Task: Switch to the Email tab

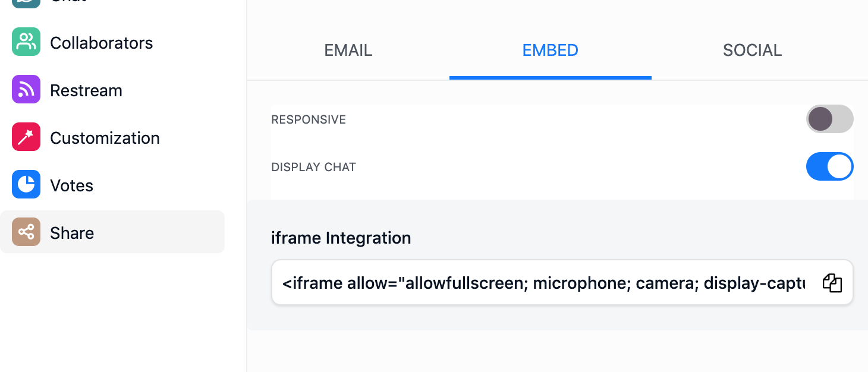Action: click(x=348, y=51)
